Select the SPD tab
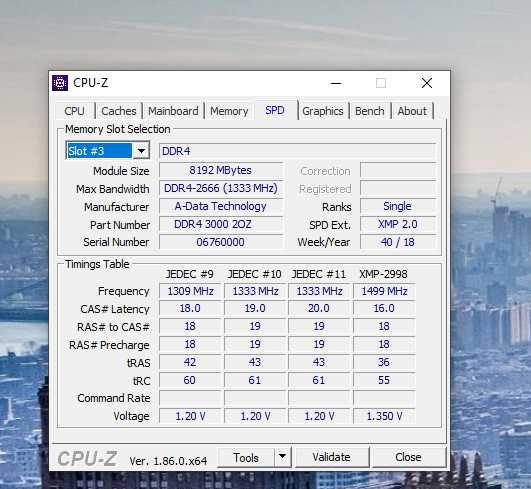 275,110
